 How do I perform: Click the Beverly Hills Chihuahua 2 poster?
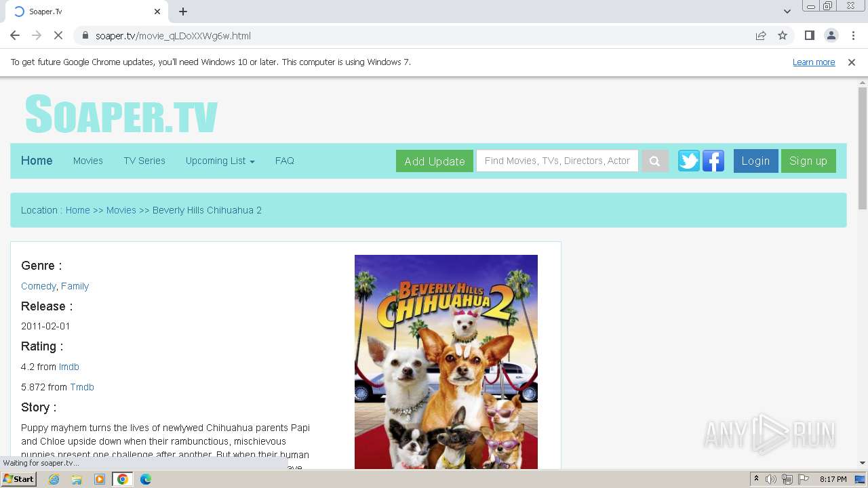point(446,362)
